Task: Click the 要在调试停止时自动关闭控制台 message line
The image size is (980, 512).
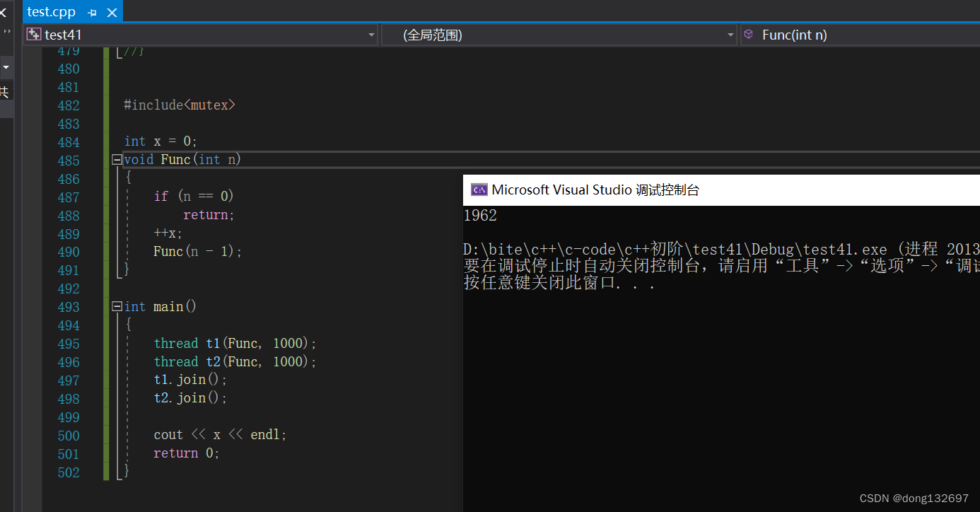Action: pyautogui.click(x=721, y=267)
